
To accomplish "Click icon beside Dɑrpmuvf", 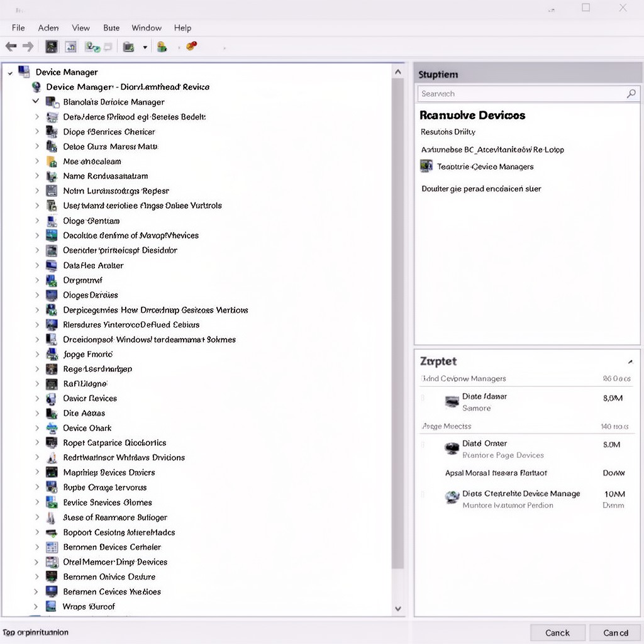I will pyautogui.click(x=52, y=280).
